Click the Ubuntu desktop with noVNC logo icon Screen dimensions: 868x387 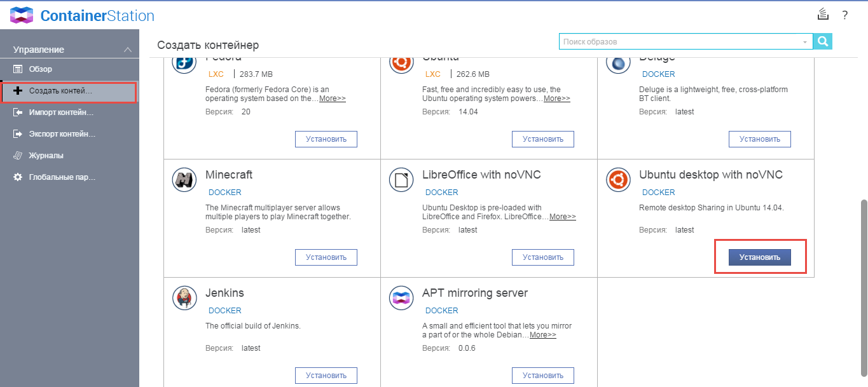(x=617, y=180)
